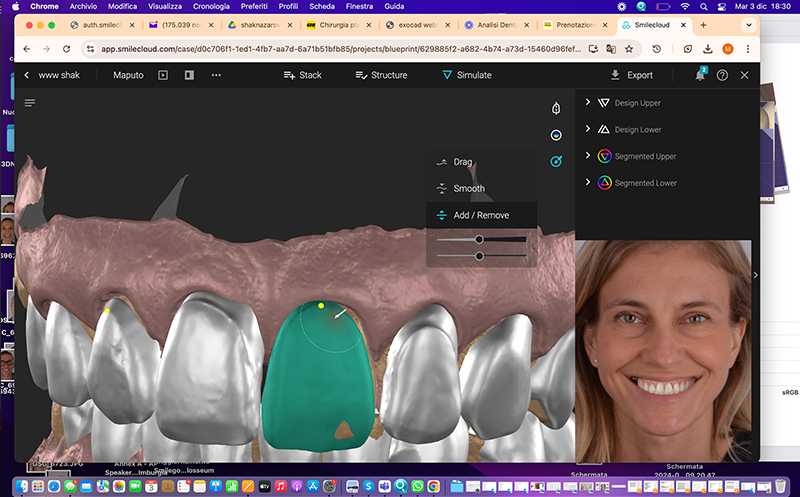The width and height of the screenshot is (800, 497).
Task: Open Chrome three-dot menu
Action: point(748,49)
